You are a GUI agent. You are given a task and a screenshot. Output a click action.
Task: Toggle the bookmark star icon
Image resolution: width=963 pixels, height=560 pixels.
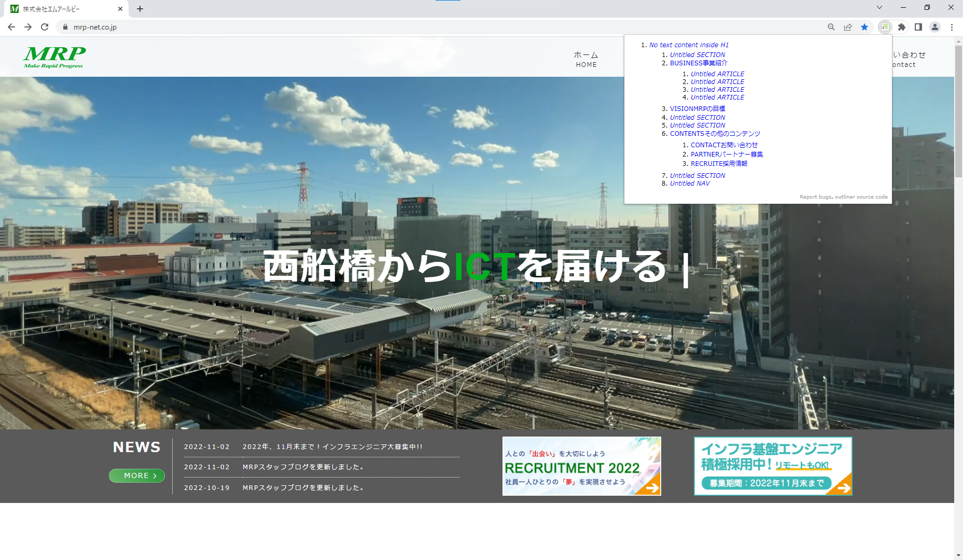pos(864,27)
